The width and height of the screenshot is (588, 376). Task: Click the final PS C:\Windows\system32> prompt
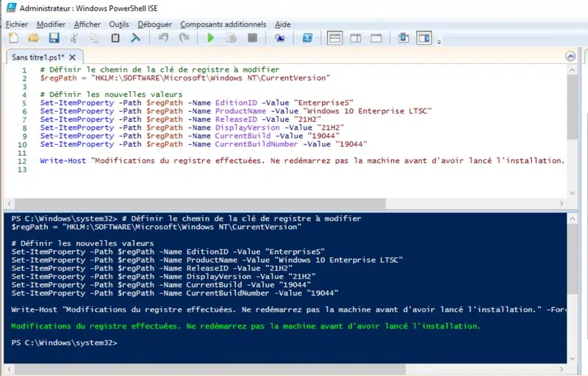64,343
